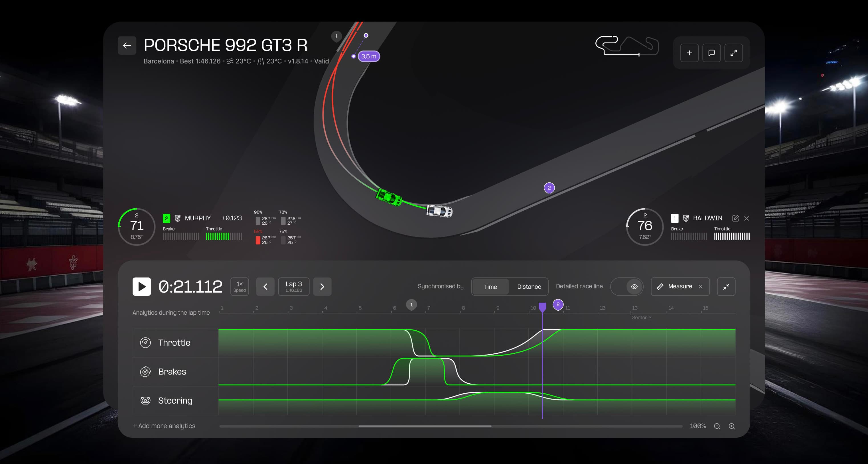Click the 0:21.112 time readout

[x=190, y=286]
